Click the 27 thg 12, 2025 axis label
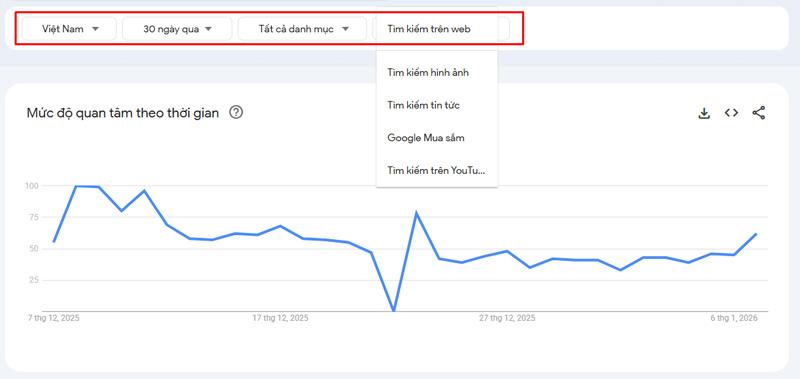 click(507, 318)
